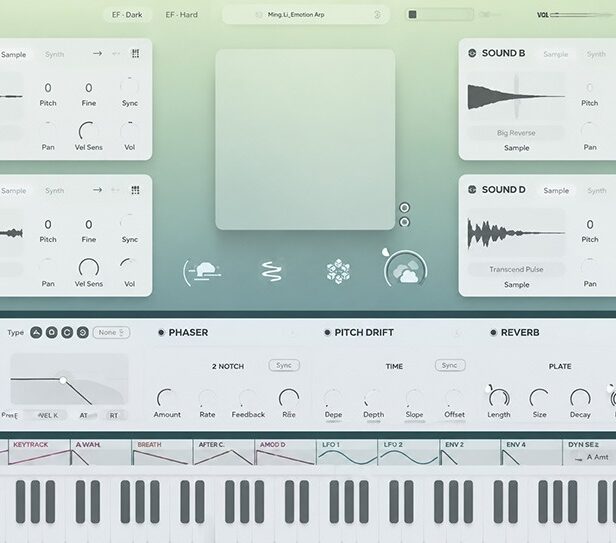Click the circular icon right of preset name

(x=377, y=15)
